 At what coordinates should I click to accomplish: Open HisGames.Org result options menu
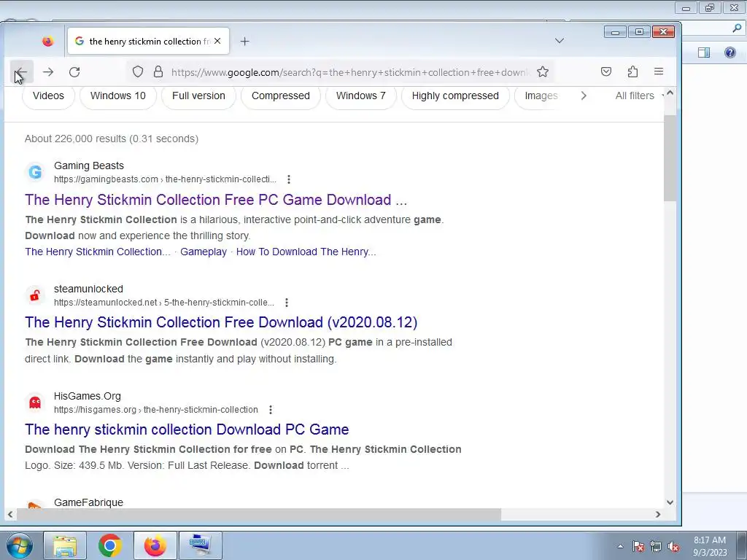[271, 410]
